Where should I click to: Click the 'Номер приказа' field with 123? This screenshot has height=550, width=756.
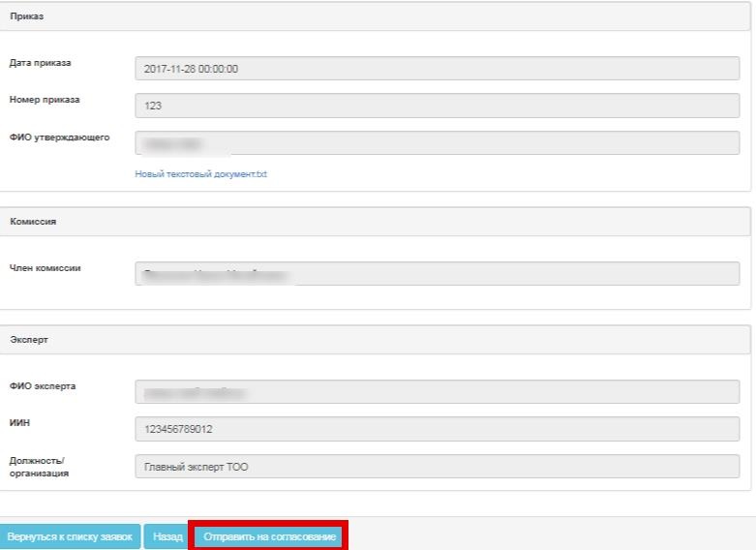click(x=437, y=106)
